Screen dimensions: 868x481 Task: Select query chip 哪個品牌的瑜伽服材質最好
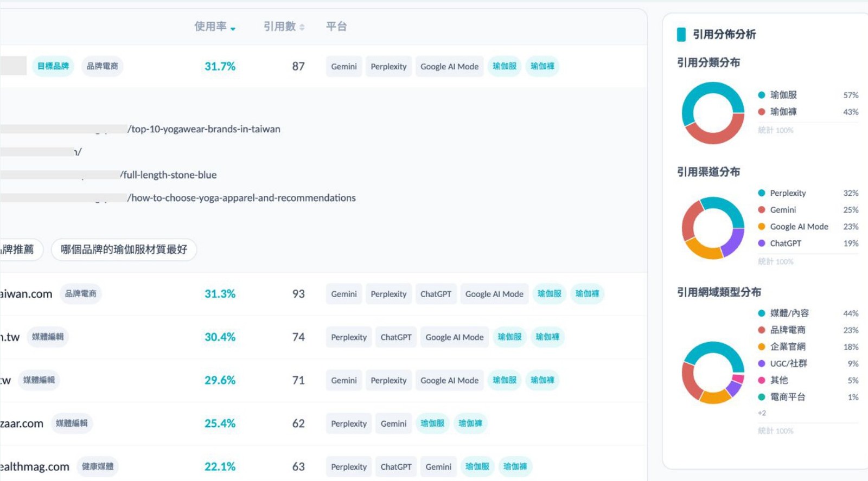(124, 249)
